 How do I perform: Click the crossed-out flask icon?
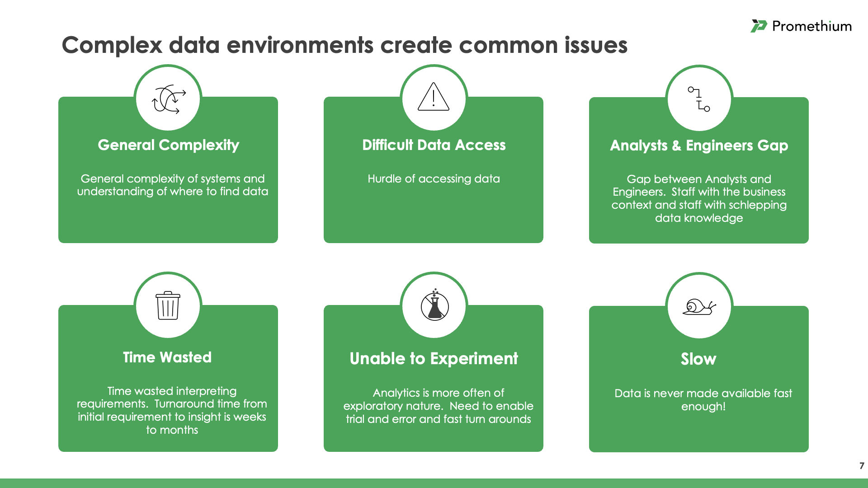(x=434, y=305)
